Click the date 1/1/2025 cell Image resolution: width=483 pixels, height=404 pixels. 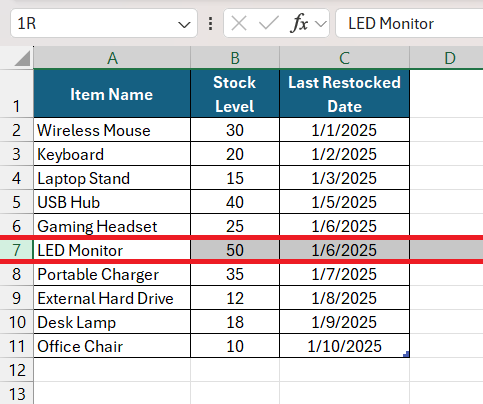coord(344,130)
